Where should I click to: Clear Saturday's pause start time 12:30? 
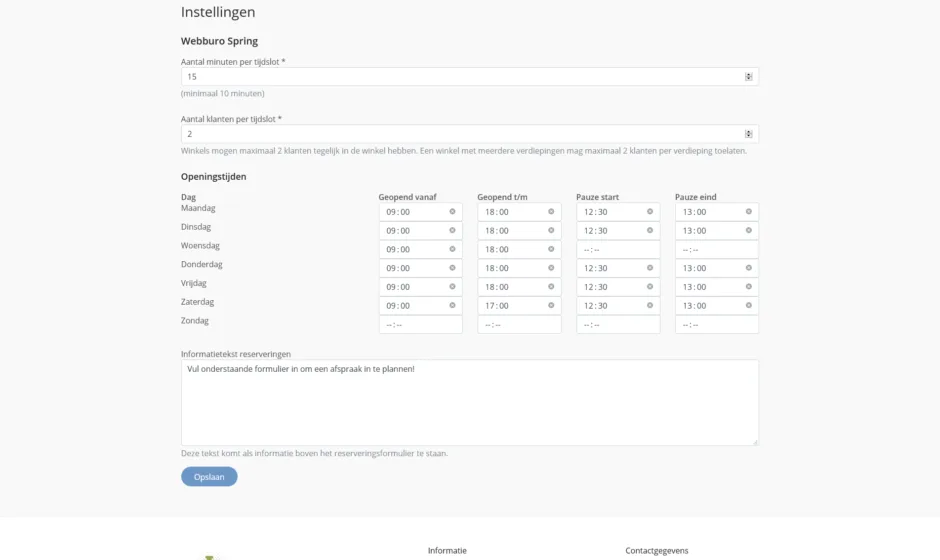[650, 306]
